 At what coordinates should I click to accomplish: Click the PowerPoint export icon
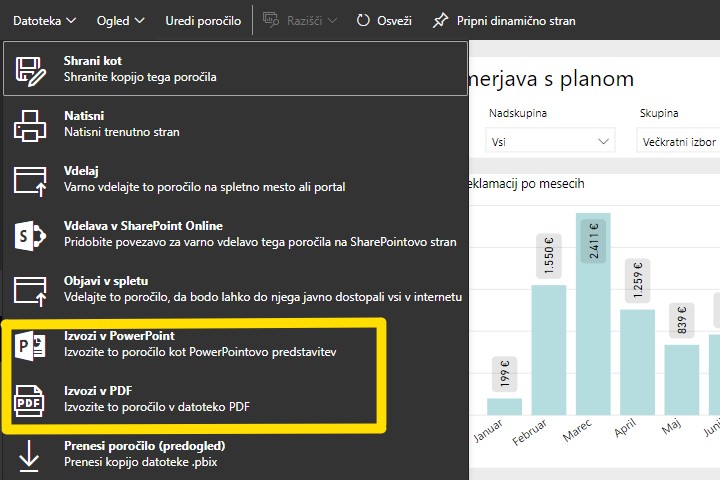click(30, 345)
